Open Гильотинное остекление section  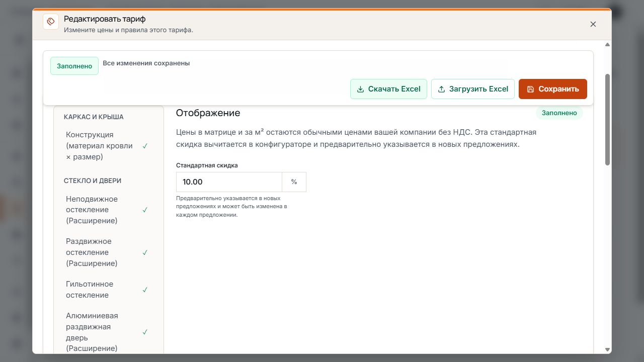(109, 290)
